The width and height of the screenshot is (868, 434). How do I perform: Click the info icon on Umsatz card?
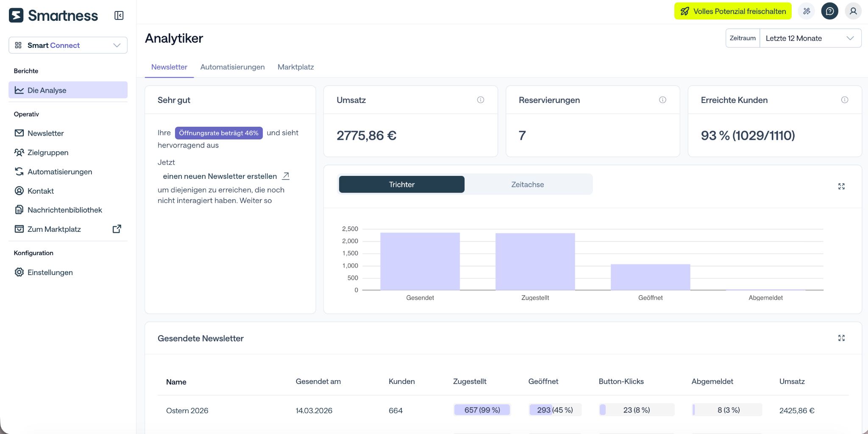481,100
